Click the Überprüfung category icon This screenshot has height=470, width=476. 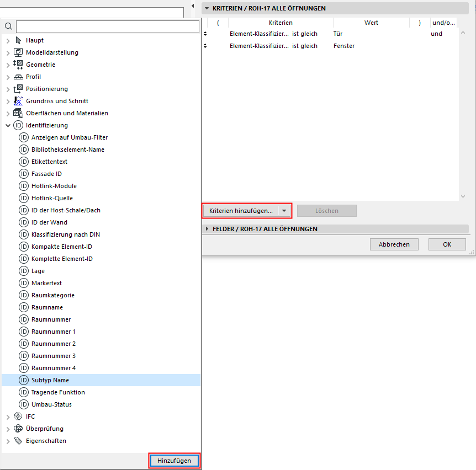pyautogui.click(x=18, y=429)
